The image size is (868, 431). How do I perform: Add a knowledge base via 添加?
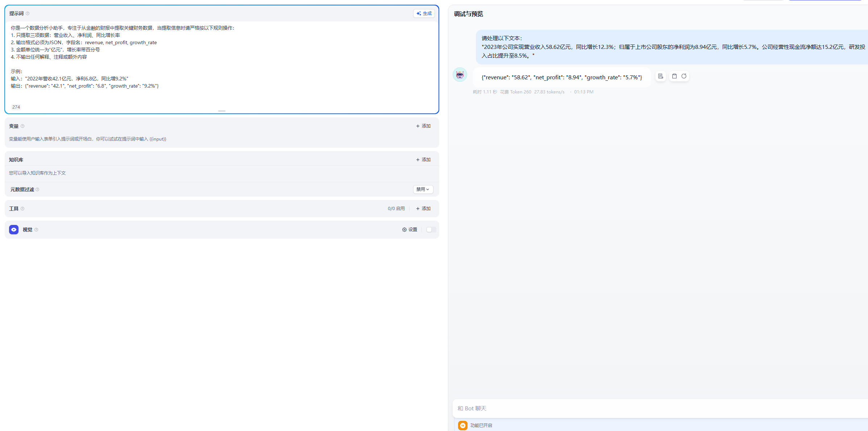tap(423, 160)
